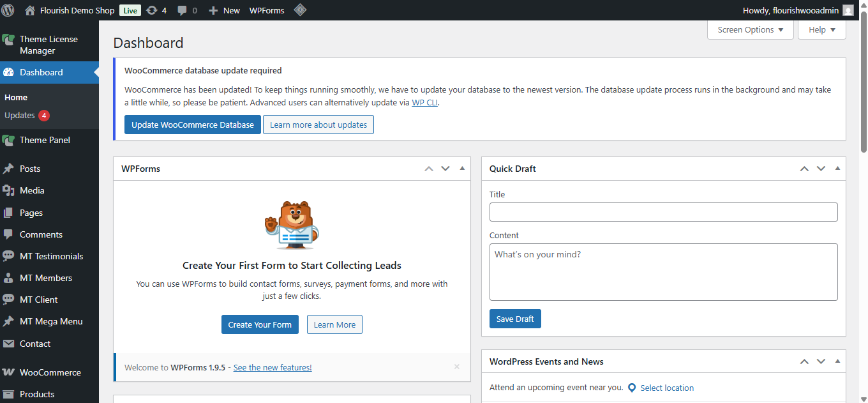This screenshot has width=868, height=403.
Task: Move the WPForms widget up
Action: [429, 169]
